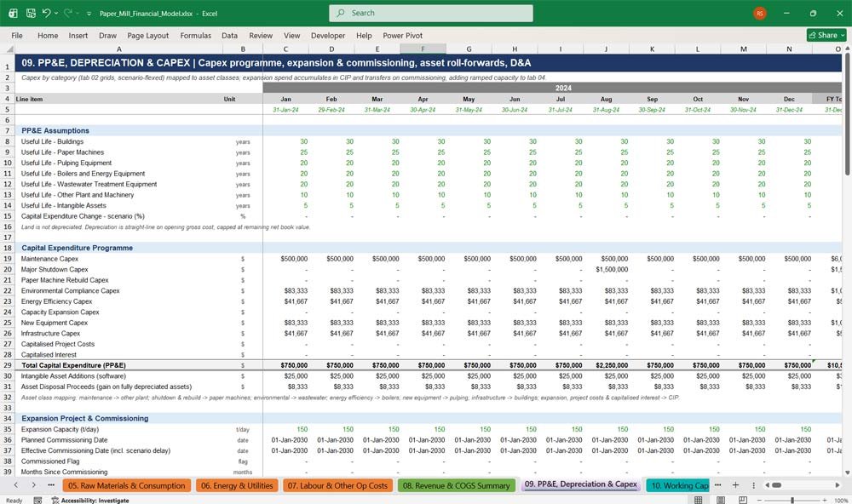Click the vertical scrollbar thumb
The width and height of the screenshot is (852, 504).
point(847,114)
